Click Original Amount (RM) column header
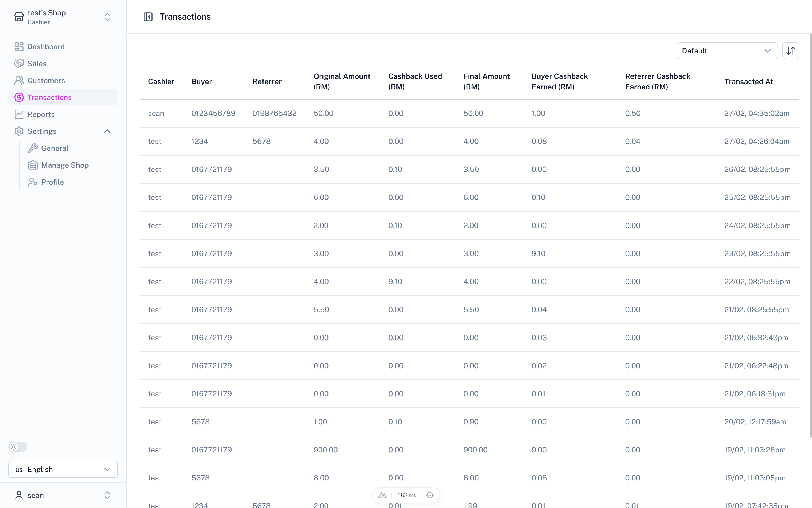The image size is (812, 508). pyautogui.click(x=342, y=82)
